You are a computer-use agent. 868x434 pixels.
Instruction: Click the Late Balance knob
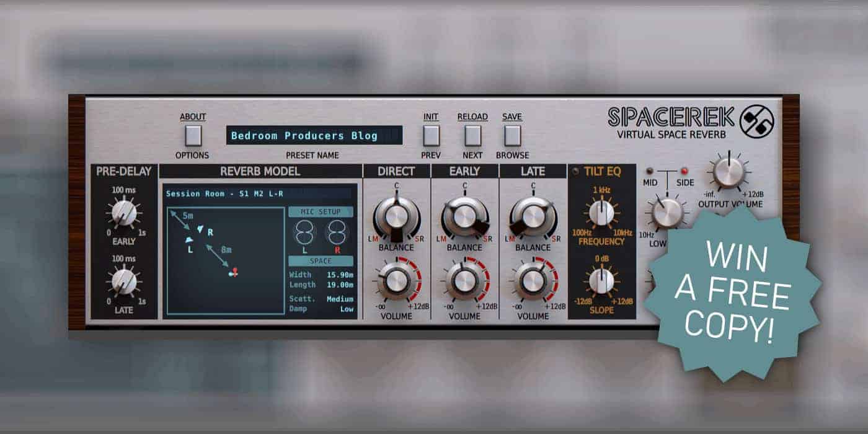(533, 217)
